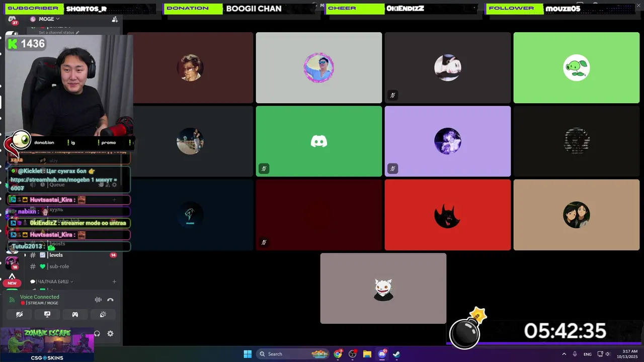
Task: Select light gray tile with pink-ringed avatar
Action: click(x=318, y=67)
